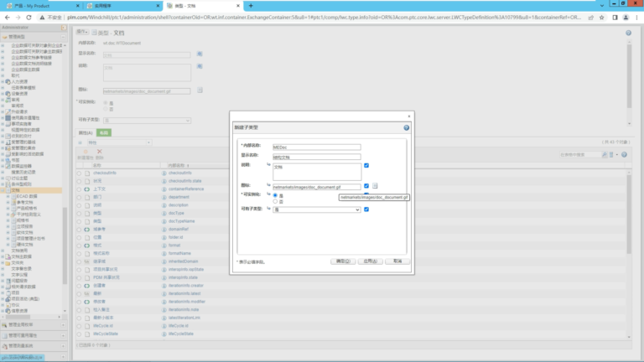
Task: Bookmark this page with the star icon
Action: (x=602, y=18)
